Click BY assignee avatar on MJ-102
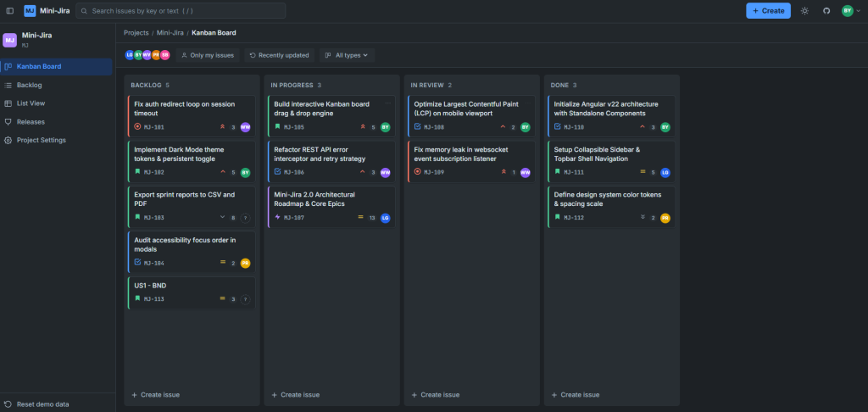The height and width of the screenshot is (412, 868). click(x=245, y=172)
